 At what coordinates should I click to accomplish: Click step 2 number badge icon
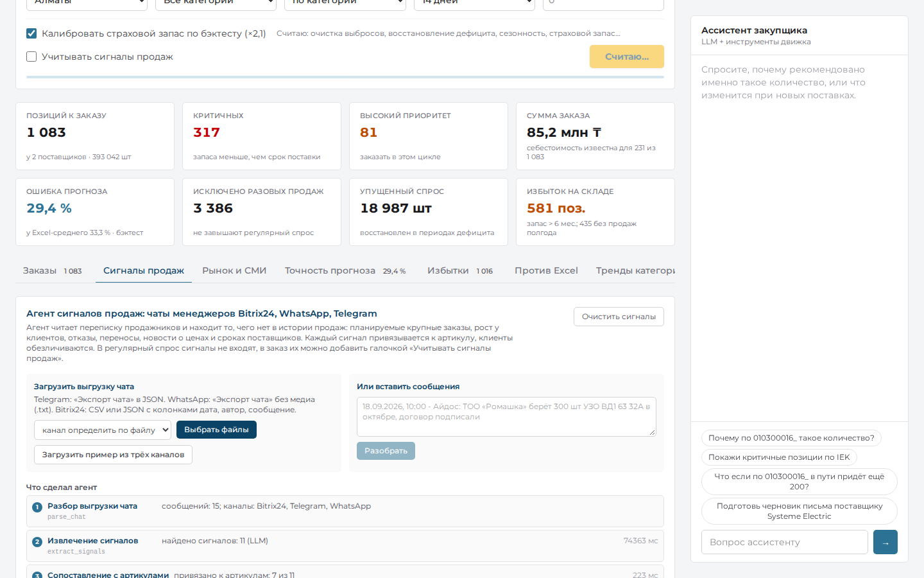point(37,542)
